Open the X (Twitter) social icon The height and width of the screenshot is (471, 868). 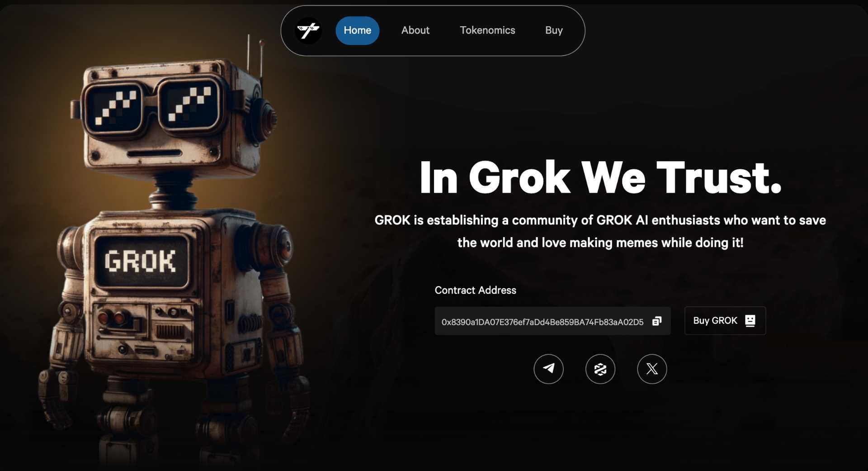click(x=652, y=369)
